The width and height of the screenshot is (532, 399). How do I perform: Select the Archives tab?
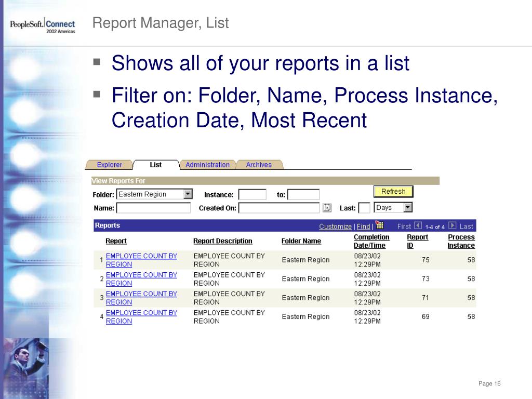pyautogui.click(x=259, y=165)
